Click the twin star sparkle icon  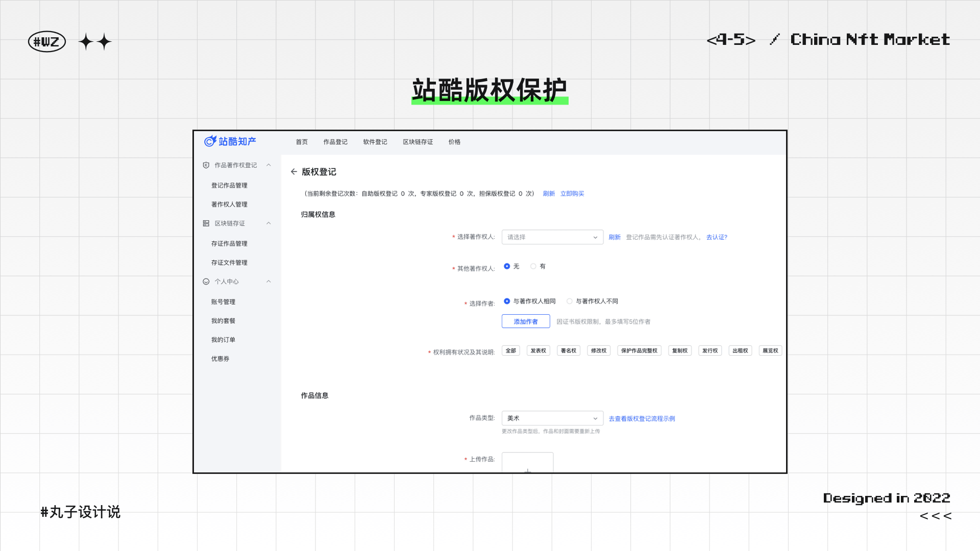(95, 42)
